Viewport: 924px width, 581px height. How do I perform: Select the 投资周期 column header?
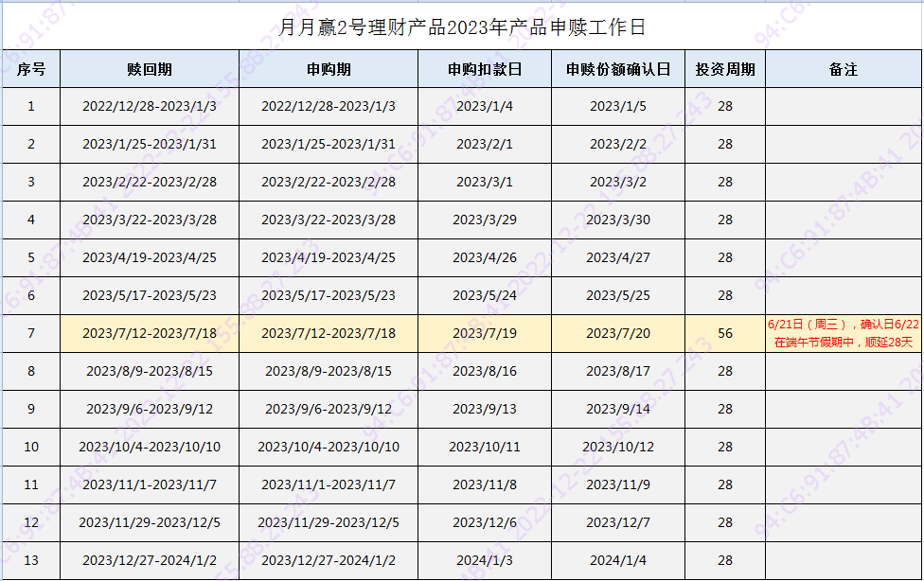725,69
